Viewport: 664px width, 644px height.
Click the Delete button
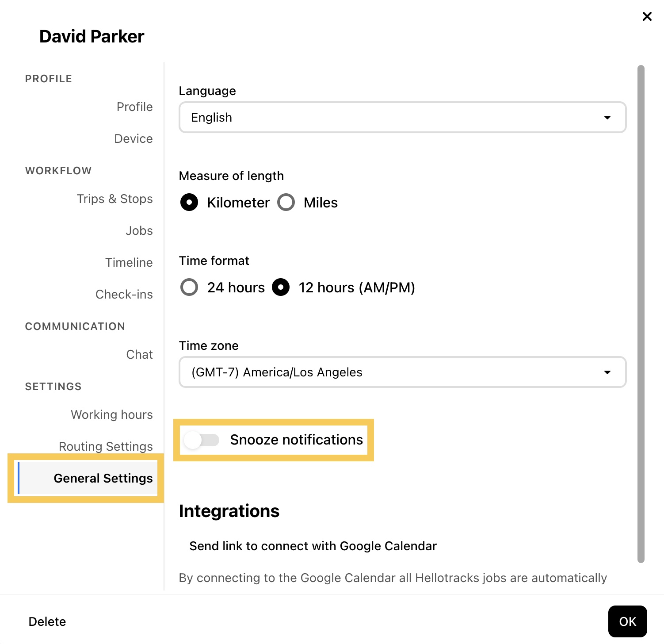point(47,622)
